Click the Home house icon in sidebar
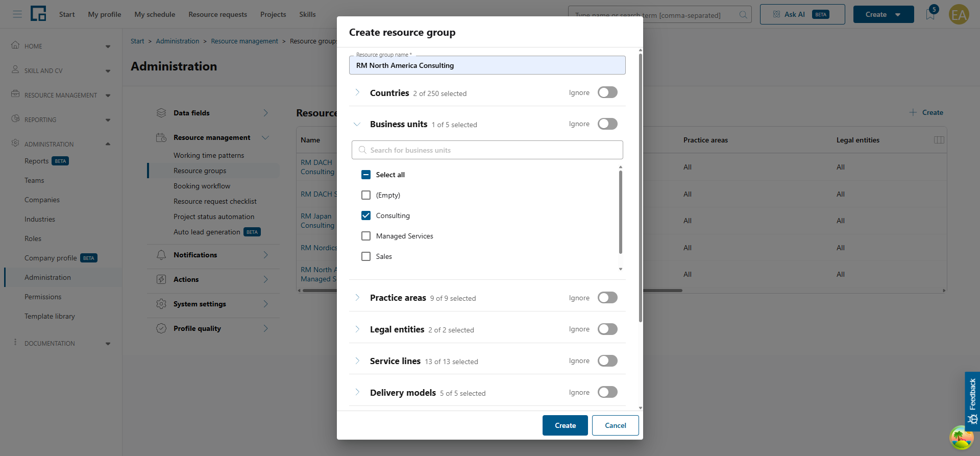 (x=15, y=45)
